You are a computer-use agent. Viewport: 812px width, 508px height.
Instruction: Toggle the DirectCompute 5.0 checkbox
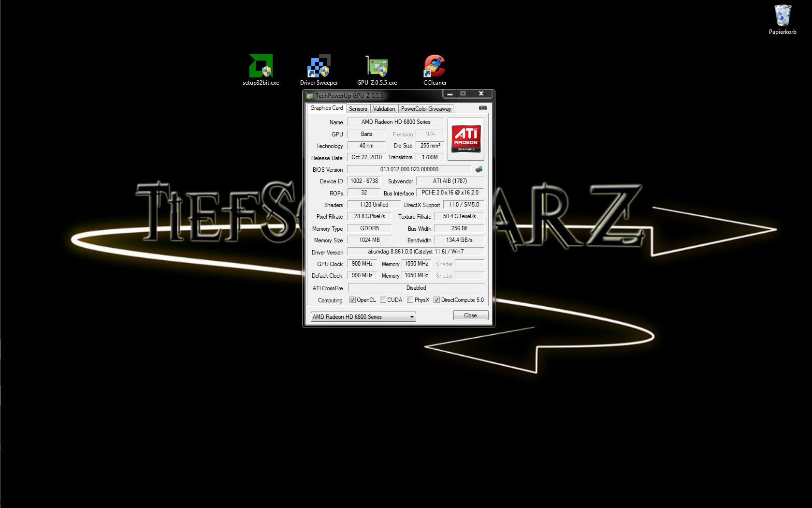[436, 300]
